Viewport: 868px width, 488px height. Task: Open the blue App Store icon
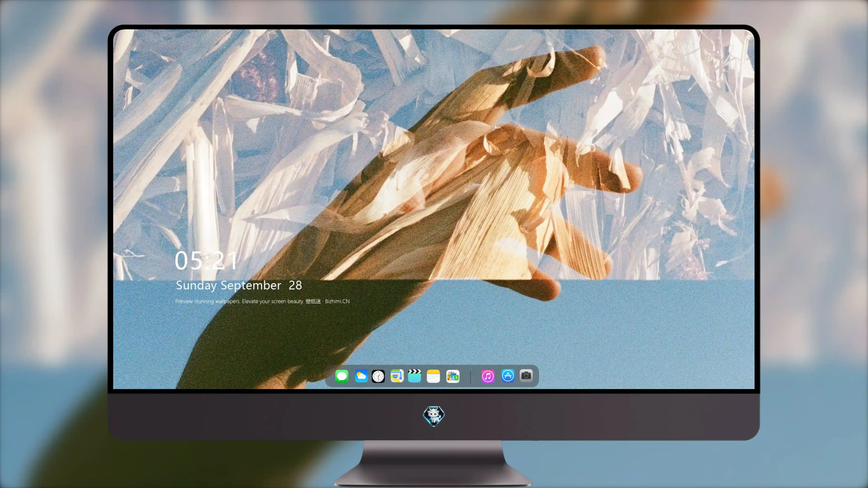508,375
